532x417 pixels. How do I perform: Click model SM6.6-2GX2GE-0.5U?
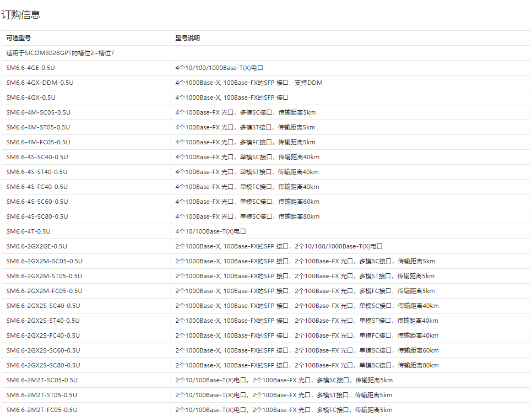[x=36, y=247]
